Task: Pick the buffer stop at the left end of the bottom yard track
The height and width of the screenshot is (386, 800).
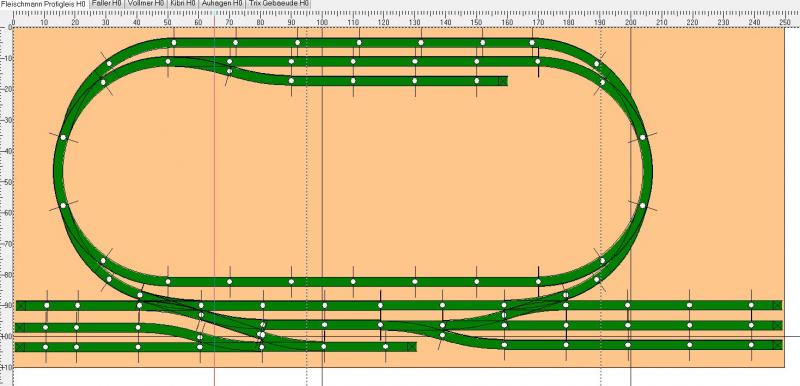Action: click(x=19, y=347)
